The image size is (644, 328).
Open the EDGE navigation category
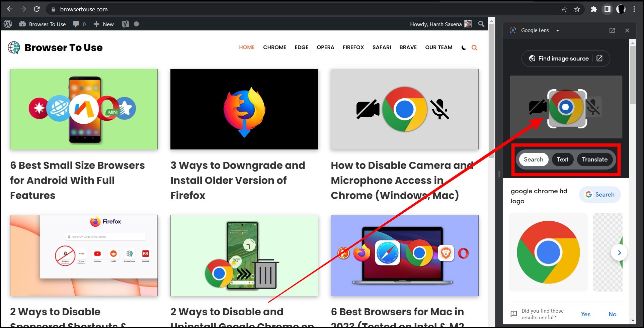click(301, 47)
